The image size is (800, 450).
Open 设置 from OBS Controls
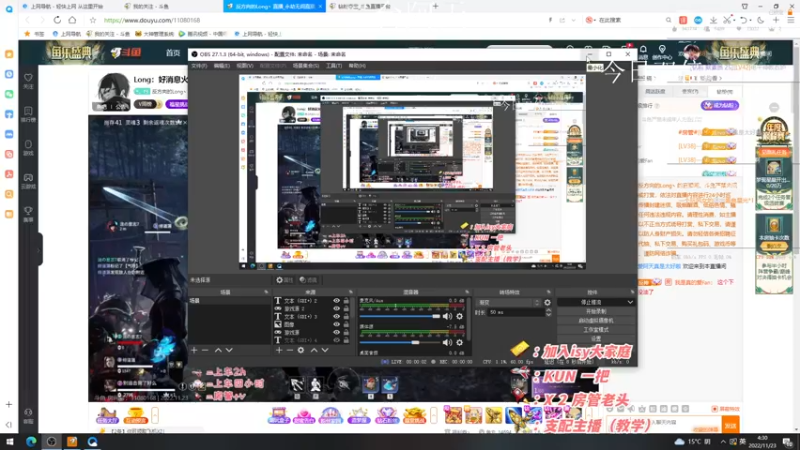(x=596, y=339)
